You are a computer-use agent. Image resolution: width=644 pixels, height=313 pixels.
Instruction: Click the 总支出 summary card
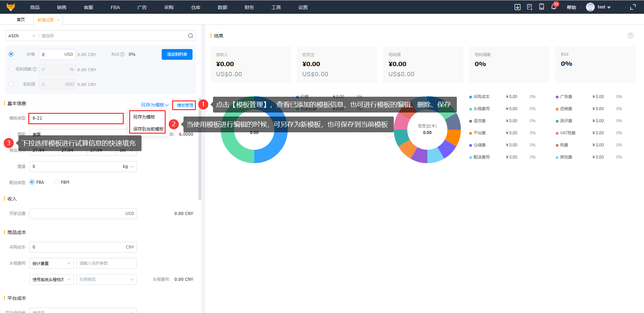click(337, 64)
